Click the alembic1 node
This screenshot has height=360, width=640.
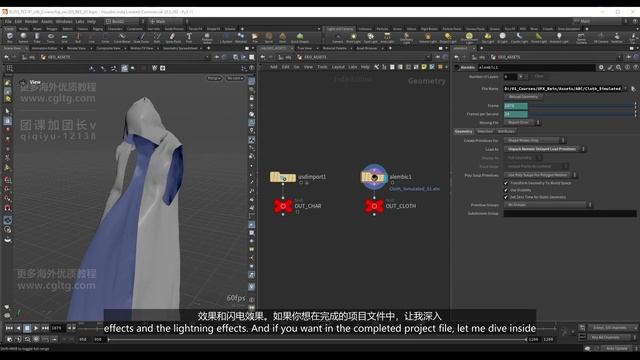[374, 177]
